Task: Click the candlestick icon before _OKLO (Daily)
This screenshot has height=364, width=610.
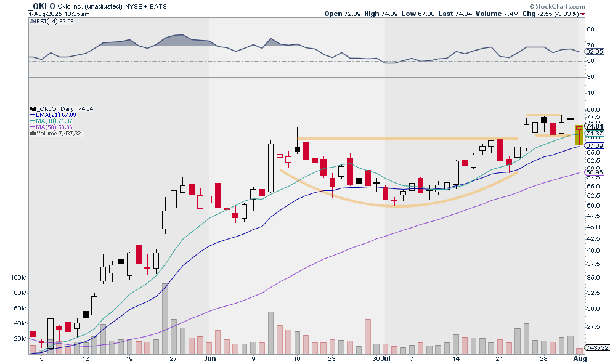Action: point(33,109)
